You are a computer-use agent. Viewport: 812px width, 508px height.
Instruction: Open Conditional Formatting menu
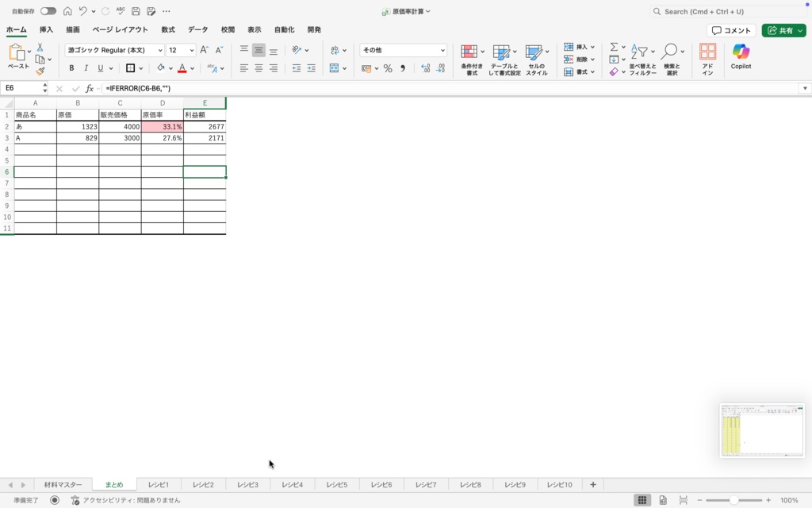point(472,60)
